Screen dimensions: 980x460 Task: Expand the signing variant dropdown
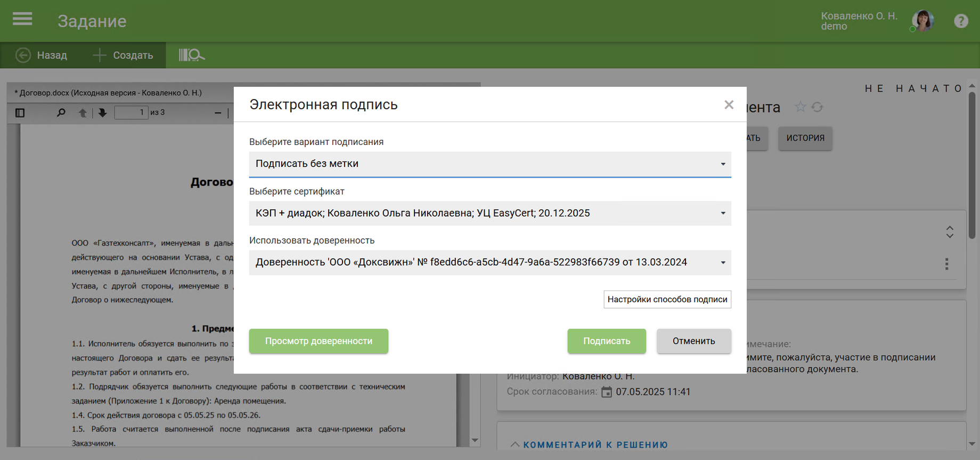click(489, 164)
